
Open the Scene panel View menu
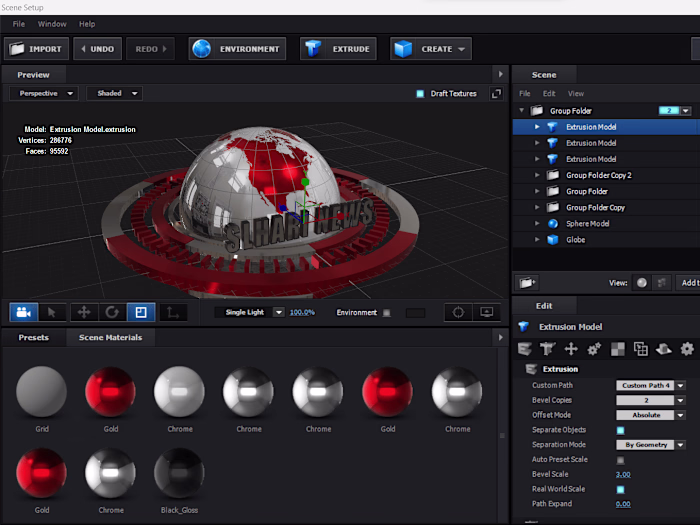click(576, 94)
